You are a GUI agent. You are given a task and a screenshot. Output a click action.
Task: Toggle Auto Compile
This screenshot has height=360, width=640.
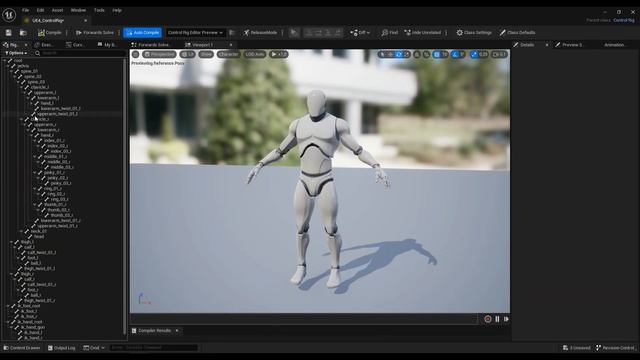click(x=143, y=33)
